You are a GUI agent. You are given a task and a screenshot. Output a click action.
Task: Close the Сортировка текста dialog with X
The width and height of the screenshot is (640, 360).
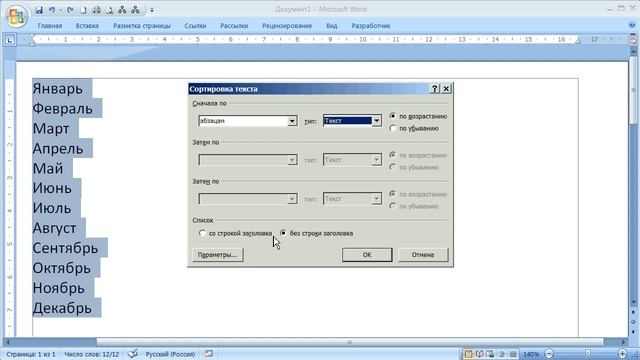446,89
